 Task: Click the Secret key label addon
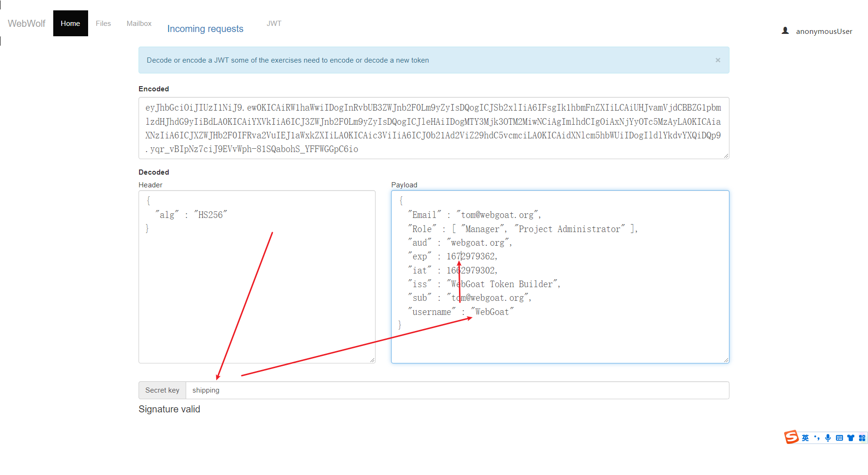[x=162, y=390]
